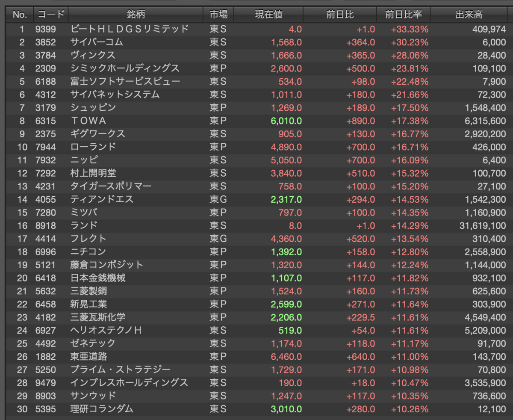Select the 理研コランダム row
The image size is (513, 420).
pyautogui.click(x=256, y=409)
